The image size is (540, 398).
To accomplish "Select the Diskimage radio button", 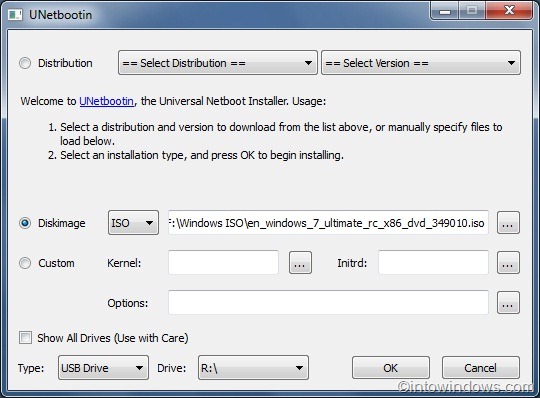I will click(x=25, y=223).
